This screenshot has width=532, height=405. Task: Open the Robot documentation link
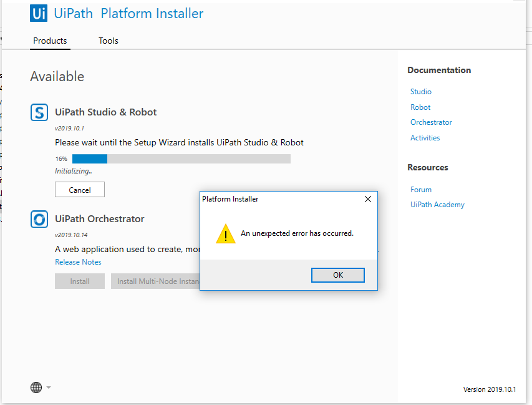click(420, 107)
